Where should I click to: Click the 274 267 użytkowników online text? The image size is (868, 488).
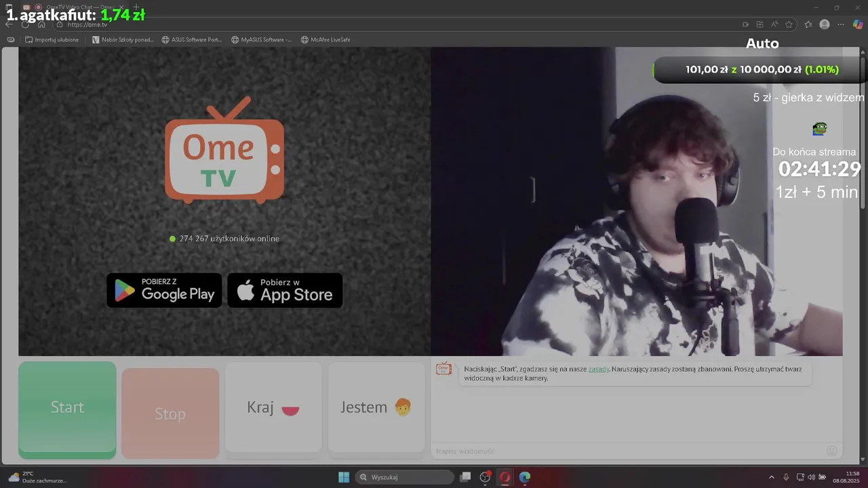(229, 239)
